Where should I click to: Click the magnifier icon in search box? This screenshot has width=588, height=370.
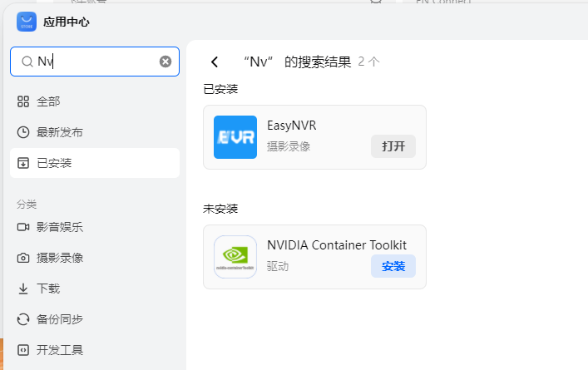pyautogui.click(x=27, y=62)
